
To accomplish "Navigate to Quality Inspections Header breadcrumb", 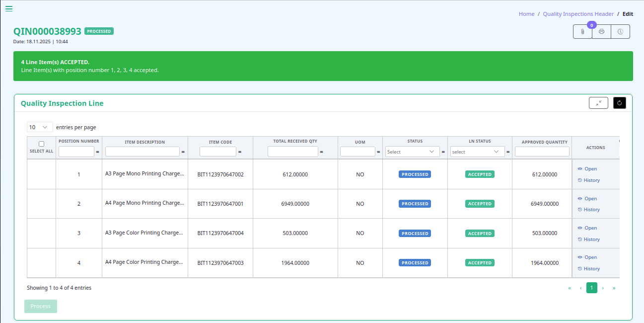I will point(578,14).
